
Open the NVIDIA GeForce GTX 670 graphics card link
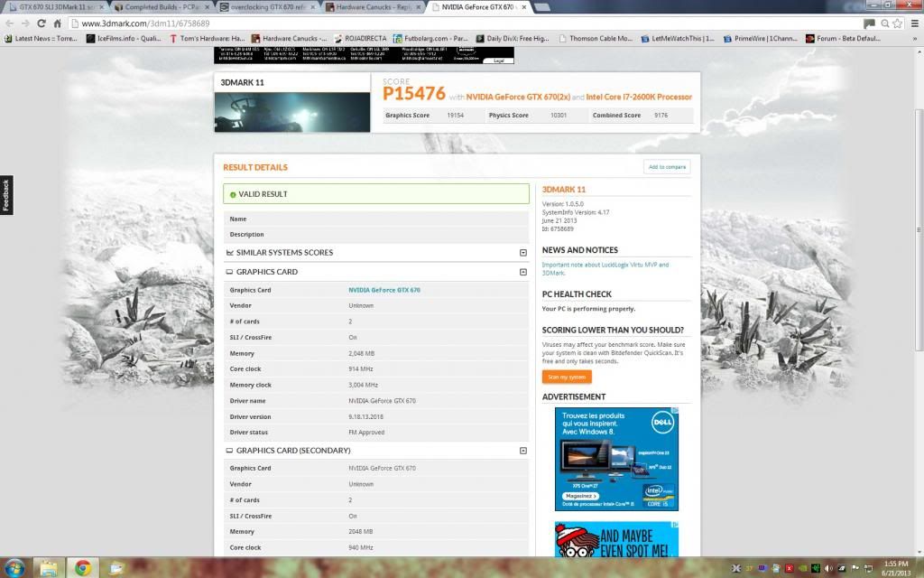click(384, 290)
